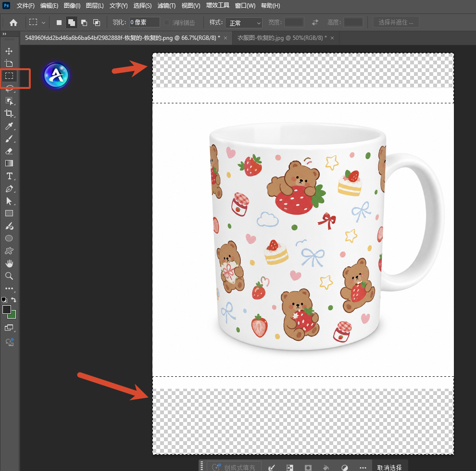Select the Rectangular Marquee tool
The height and width of the screenshot is (471, 476).
(x=9, y=75)
